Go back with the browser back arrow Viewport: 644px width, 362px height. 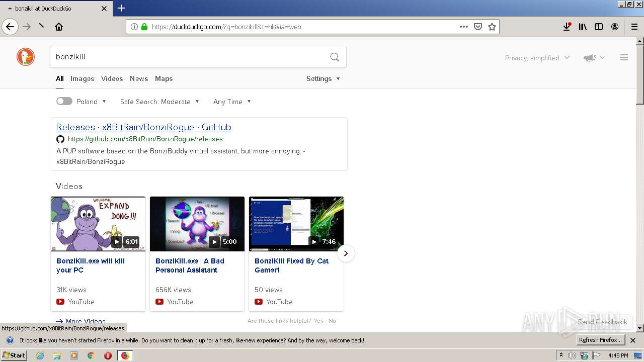point(10,27)
